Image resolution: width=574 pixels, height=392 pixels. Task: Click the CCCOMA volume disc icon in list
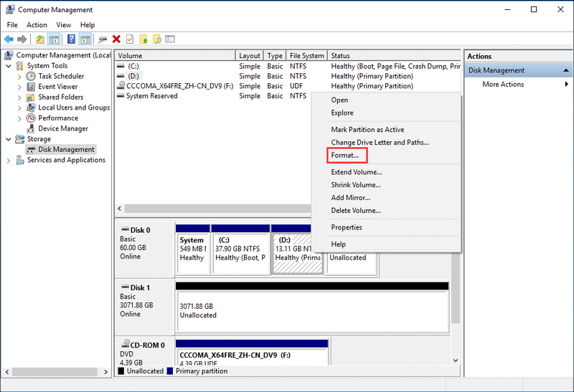click(x=121, y=85)
